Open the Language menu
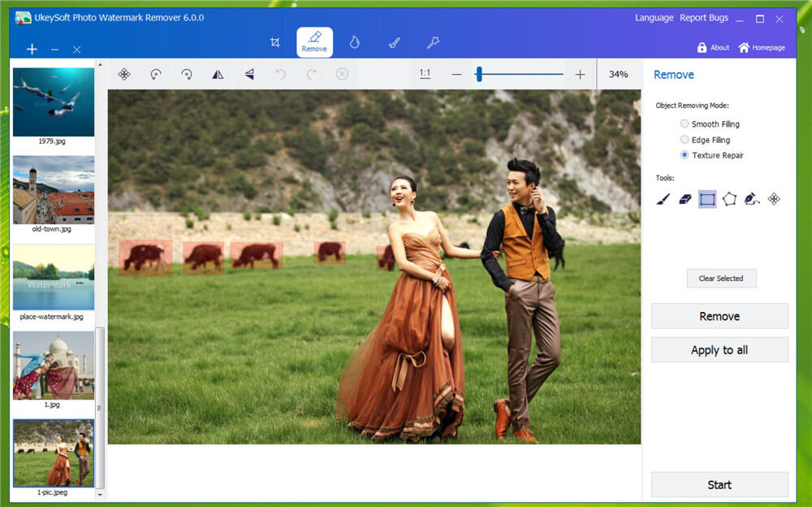Screen dimensions: 812x507 click(654, 18)
